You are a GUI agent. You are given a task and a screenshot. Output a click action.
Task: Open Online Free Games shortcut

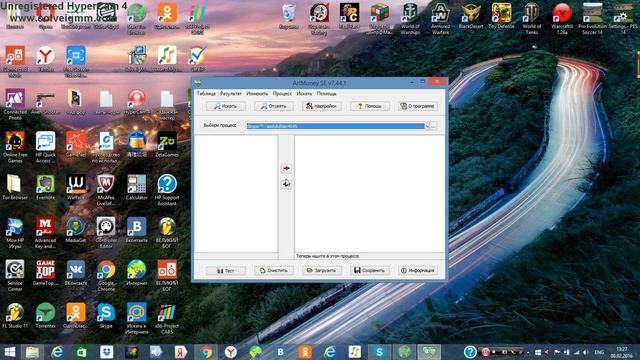tap(15, 147)
